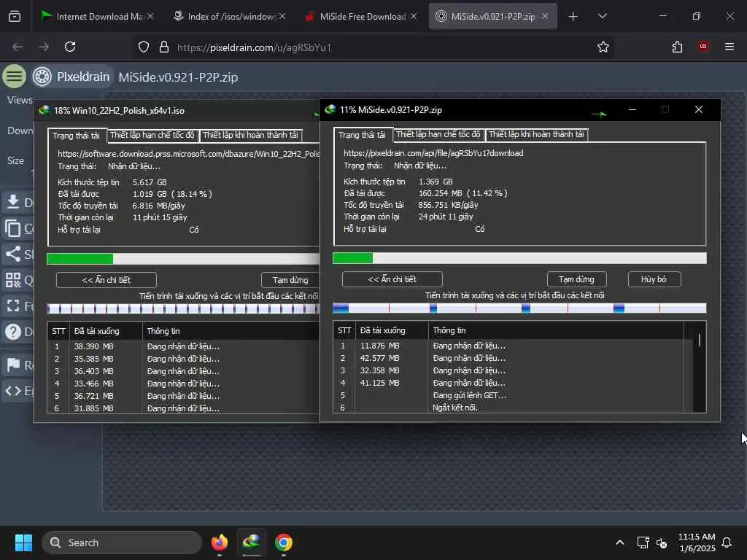This screenshot has height=560, width=747.
Task: Minimize the MiSide download window
Action: pos(632,109)
